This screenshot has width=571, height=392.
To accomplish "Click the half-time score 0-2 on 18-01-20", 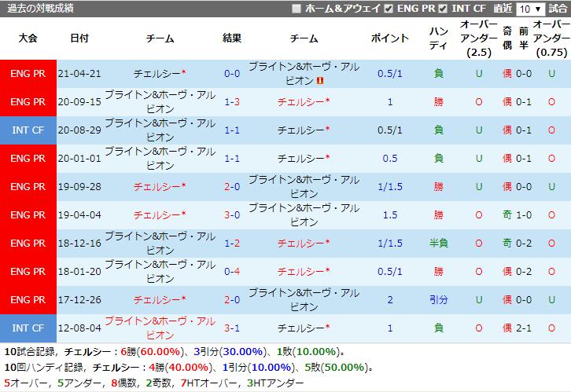I will (524, 272).
